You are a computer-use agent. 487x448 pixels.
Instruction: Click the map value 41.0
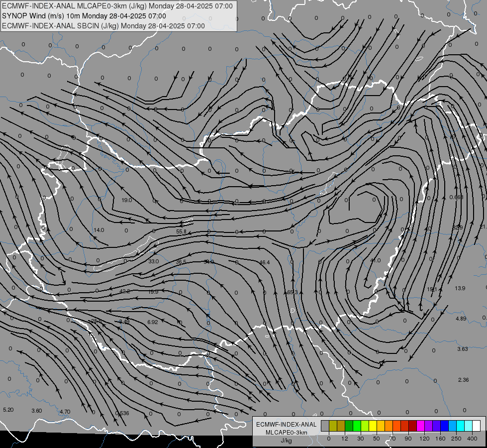(x=375, y=260)
